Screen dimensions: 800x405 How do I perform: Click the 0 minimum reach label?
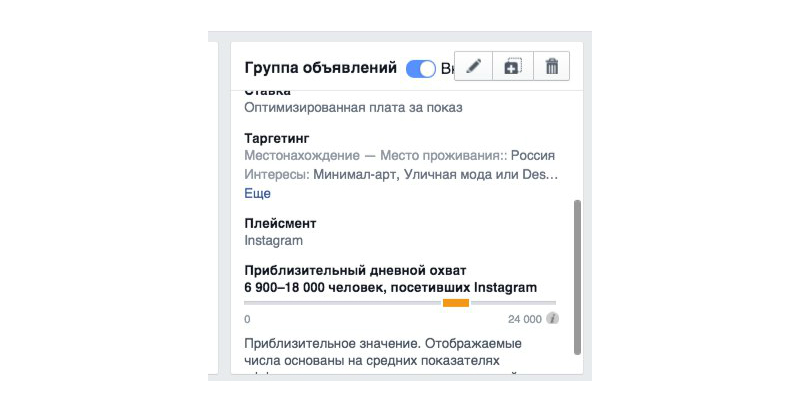pyautogui.click(x=247, y=319)
